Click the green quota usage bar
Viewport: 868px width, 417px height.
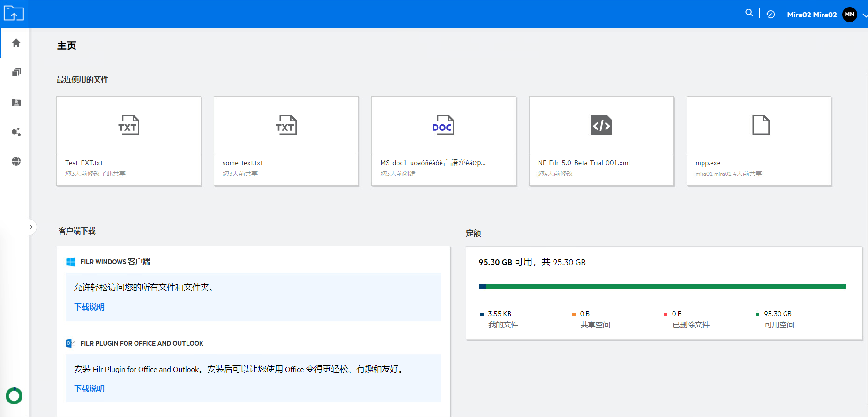tap(666, 287)
